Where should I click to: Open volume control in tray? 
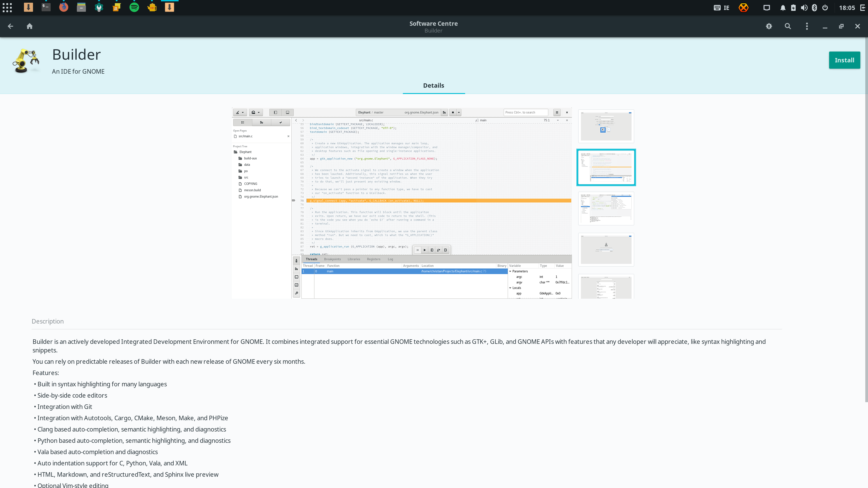(804, 7)
